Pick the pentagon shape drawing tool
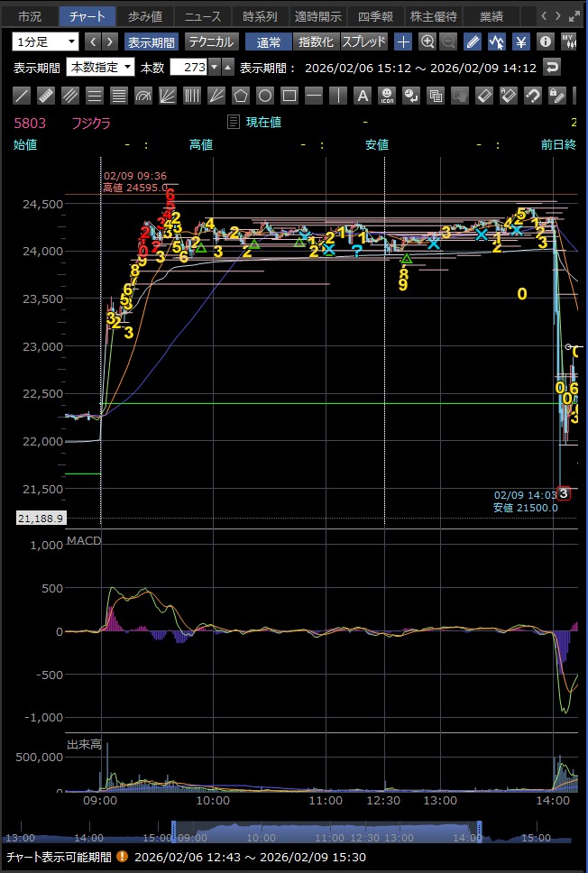This screenshot has width=588, height=873. point(240,95)
